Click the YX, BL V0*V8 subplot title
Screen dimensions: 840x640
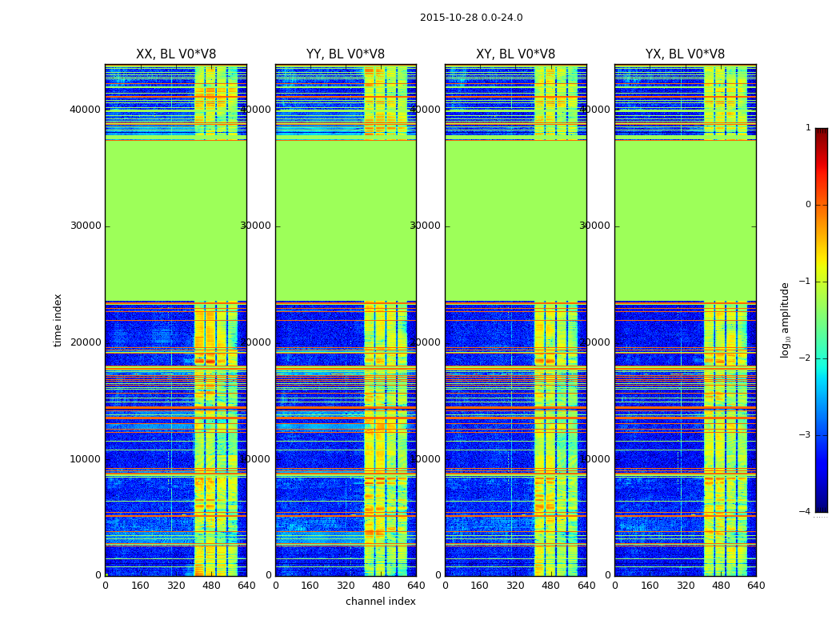point(685,54)
